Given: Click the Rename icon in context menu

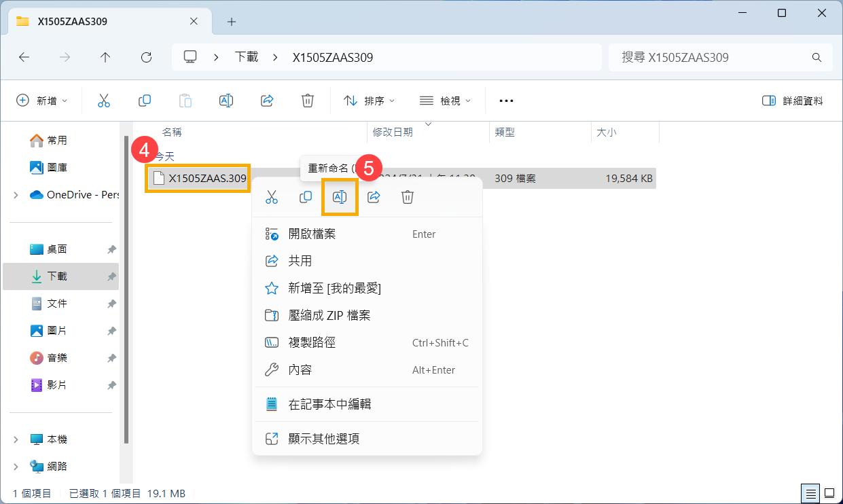Looking at the screenshot, I should coord(340,197).
